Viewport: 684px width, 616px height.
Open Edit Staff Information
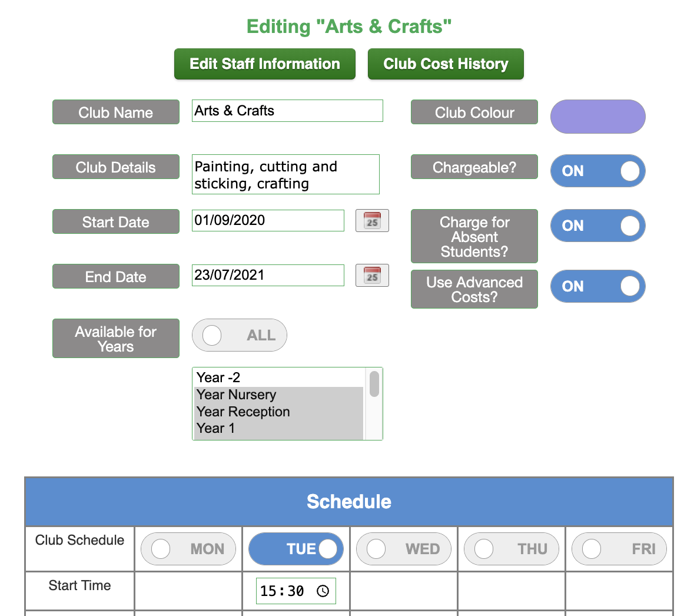pos(265,64)
